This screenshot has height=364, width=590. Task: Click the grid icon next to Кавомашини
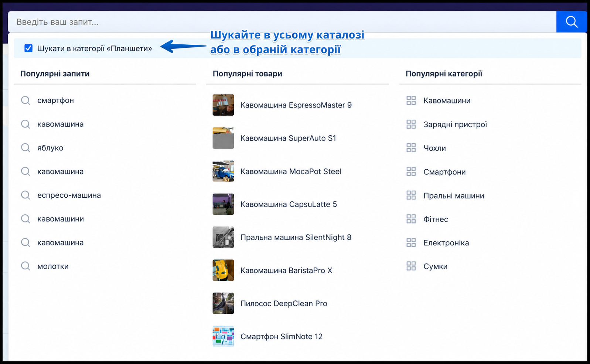click(x=411, y=101)
